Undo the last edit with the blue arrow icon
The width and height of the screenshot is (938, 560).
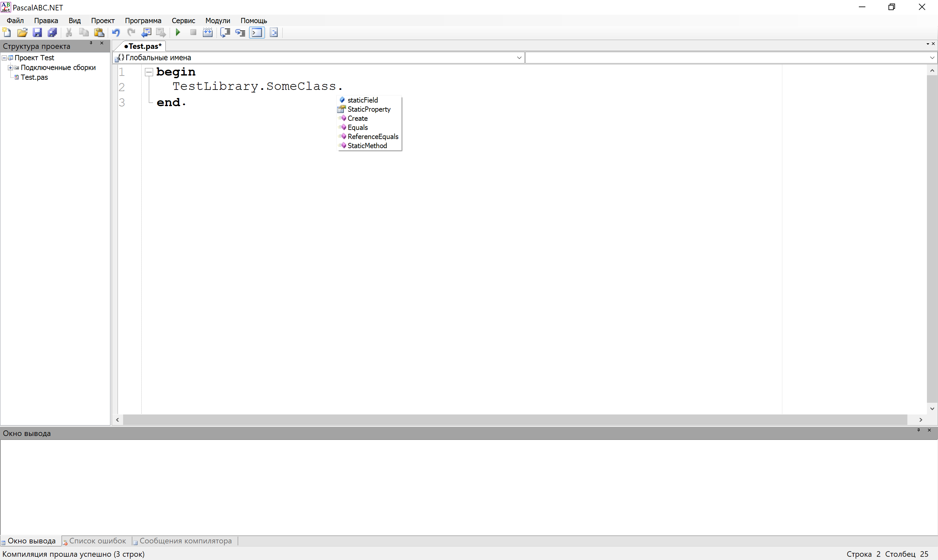pos(116,33)
